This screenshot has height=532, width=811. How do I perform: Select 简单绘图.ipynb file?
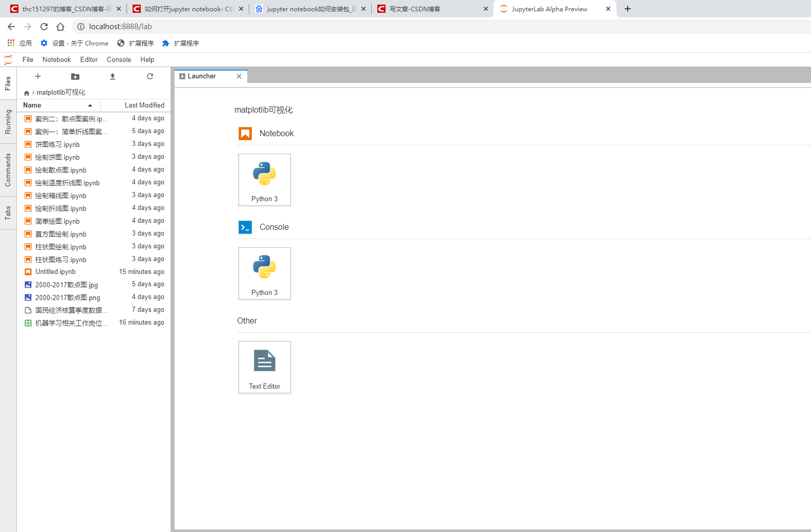[x=94, y=221]
